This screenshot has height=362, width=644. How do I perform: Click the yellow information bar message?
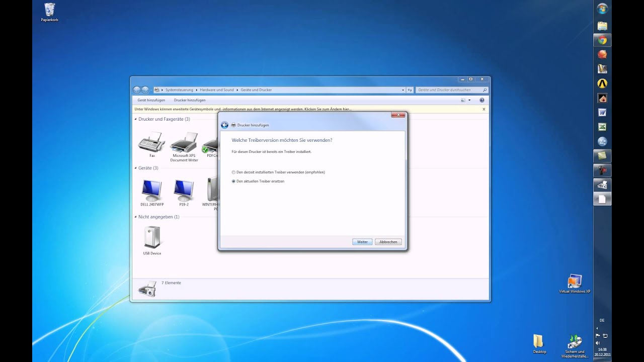tap(243, 109)
